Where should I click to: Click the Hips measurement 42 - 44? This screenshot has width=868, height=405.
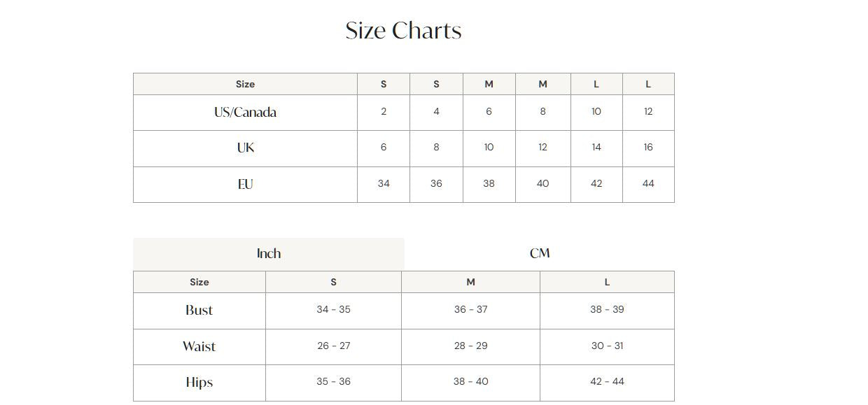tap(607, 382)
